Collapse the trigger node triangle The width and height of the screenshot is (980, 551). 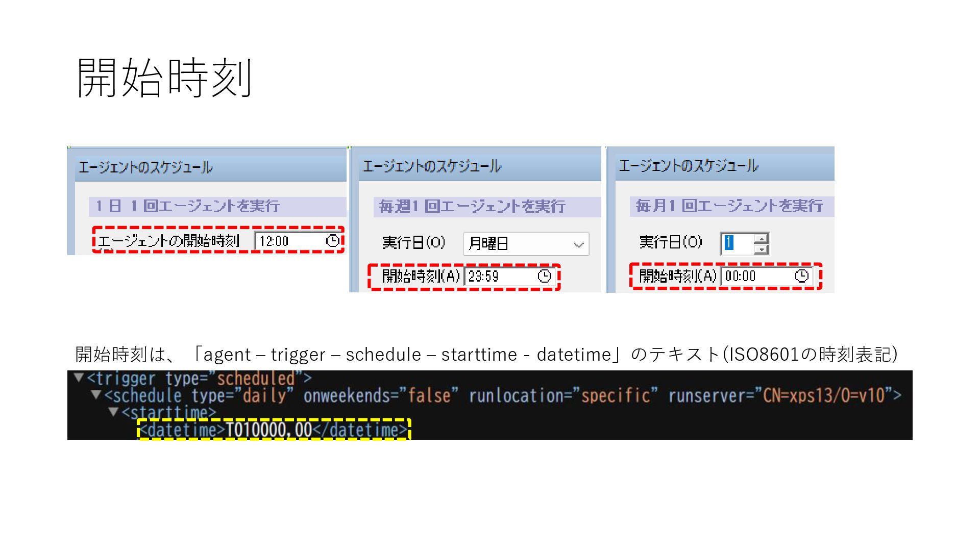[x=78, y=378]
